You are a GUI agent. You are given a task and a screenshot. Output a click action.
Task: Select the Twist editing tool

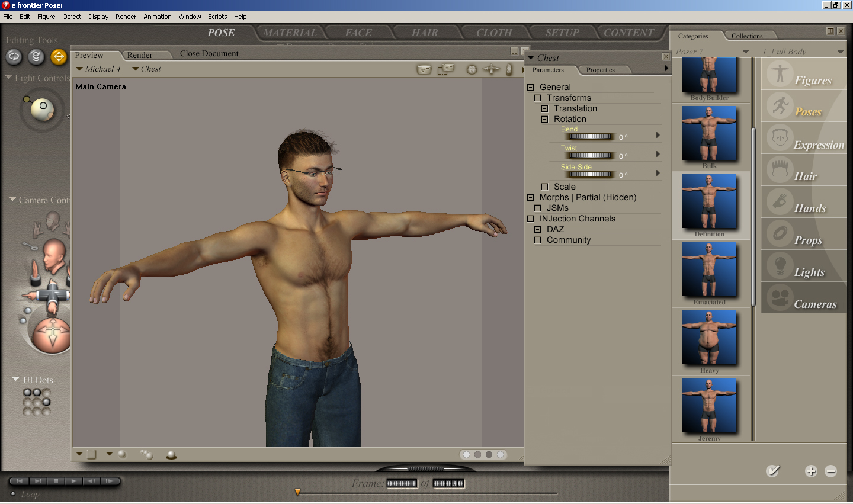(x=36, y=57)
